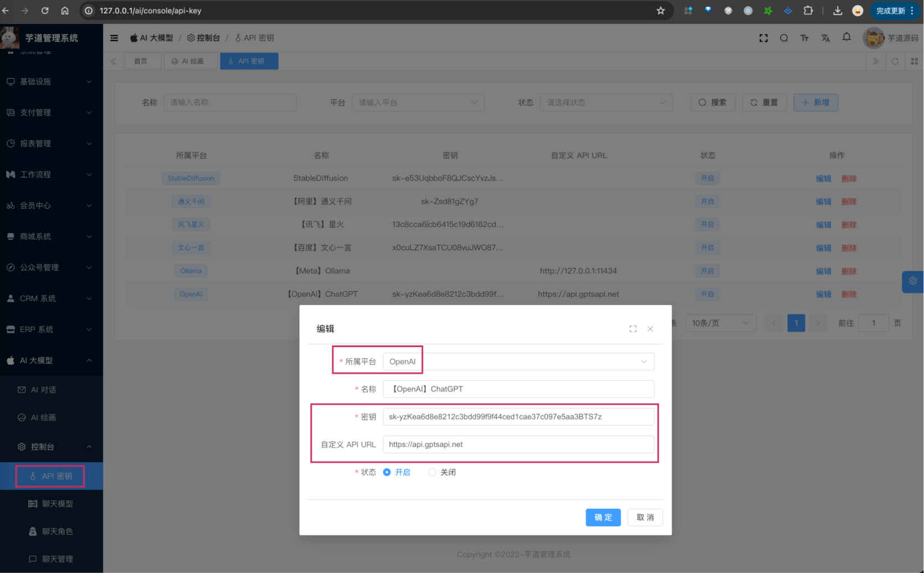Click the 编辑 link on the StableDiffusion row
924x573 pixels.
pyautogui.click(x=823, y=178)
